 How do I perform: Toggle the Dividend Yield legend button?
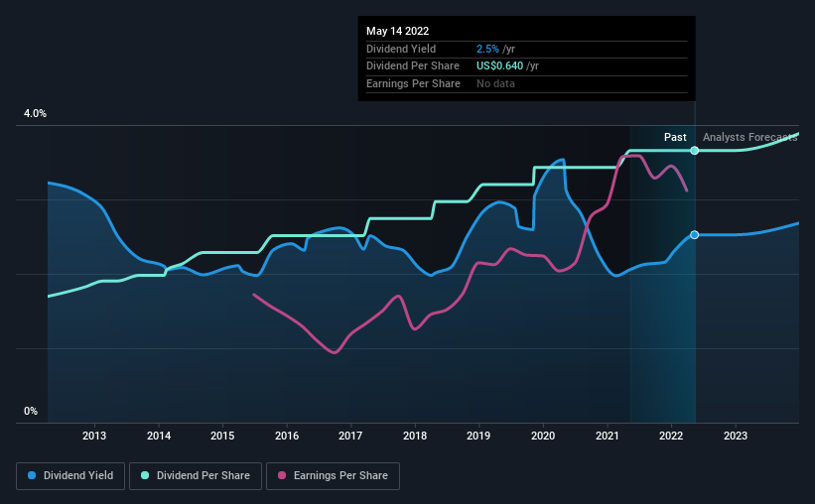click(x=70, y=476)
